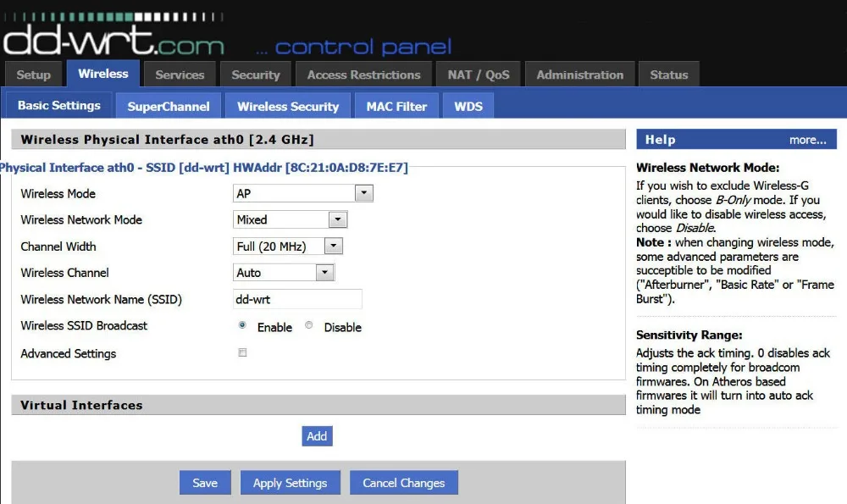Click the Wireless Network Mode help heading
Viewport: 847px width, 504px height.
click(x=707, y=168)
